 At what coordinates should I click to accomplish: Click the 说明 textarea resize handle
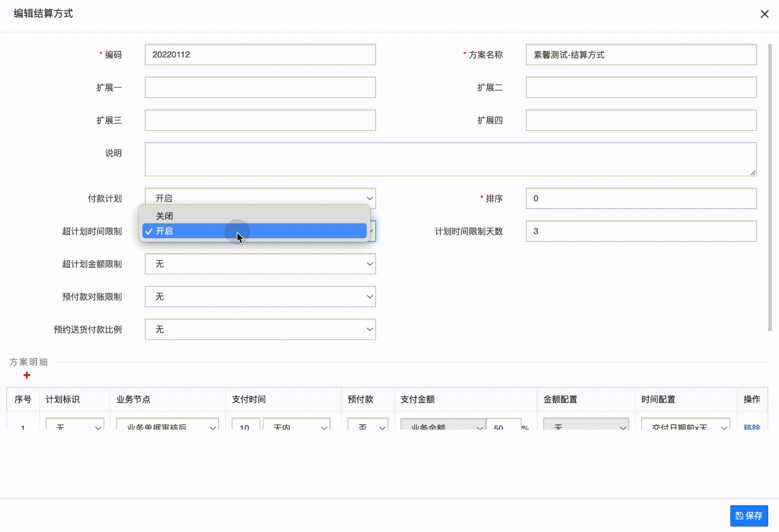click(x=753, y=173)
